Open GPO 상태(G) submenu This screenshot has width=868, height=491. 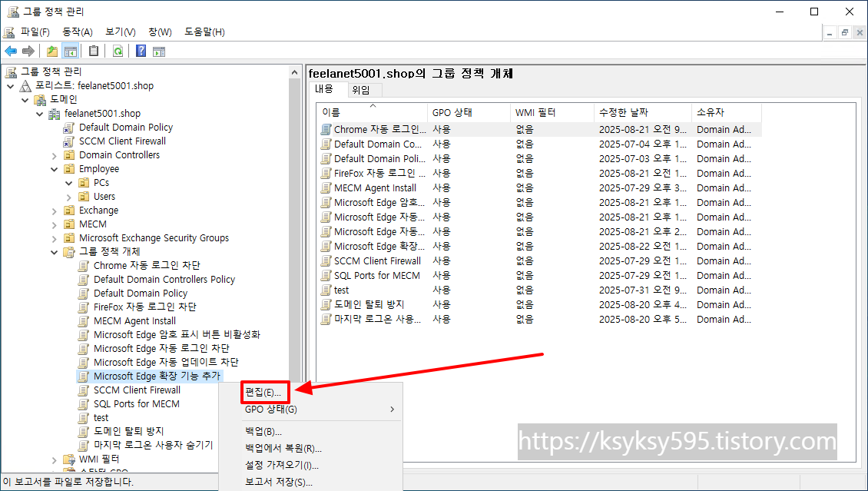tap(310, 410)
